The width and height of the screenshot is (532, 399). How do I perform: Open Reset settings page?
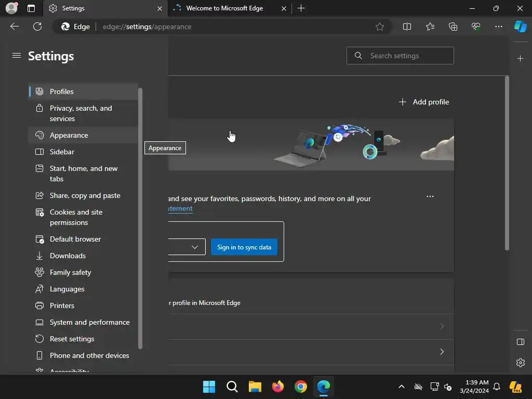(x=83, y=339)
